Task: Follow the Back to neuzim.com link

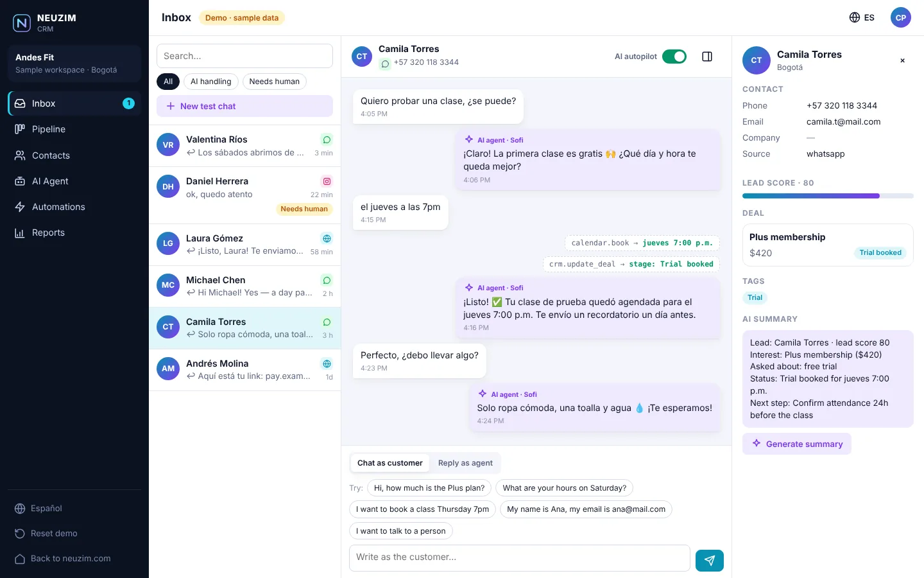Action: point(74,559)
